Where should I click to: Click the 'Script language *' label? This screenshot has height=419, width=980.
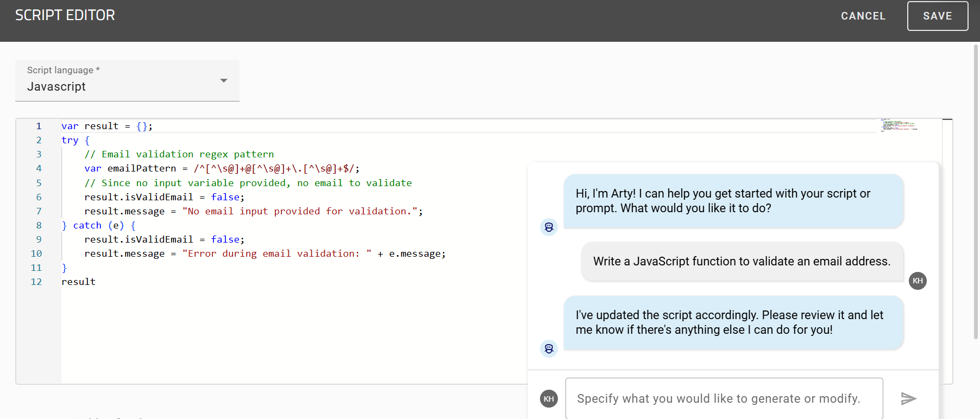coord(64,70)
